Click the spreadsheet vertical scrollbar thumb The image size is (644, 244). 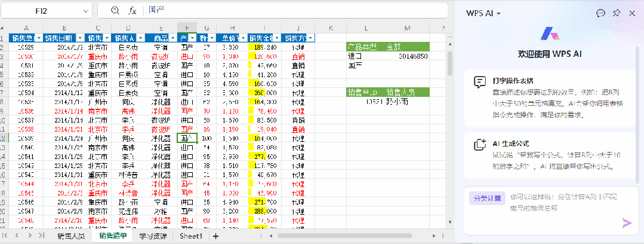tap(450, 63)
